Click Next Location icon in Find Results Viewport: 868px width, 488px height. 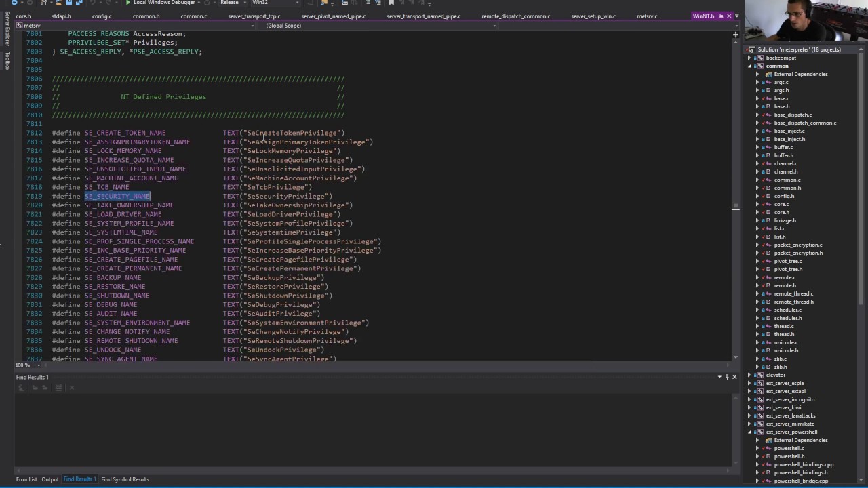(45, 388)
